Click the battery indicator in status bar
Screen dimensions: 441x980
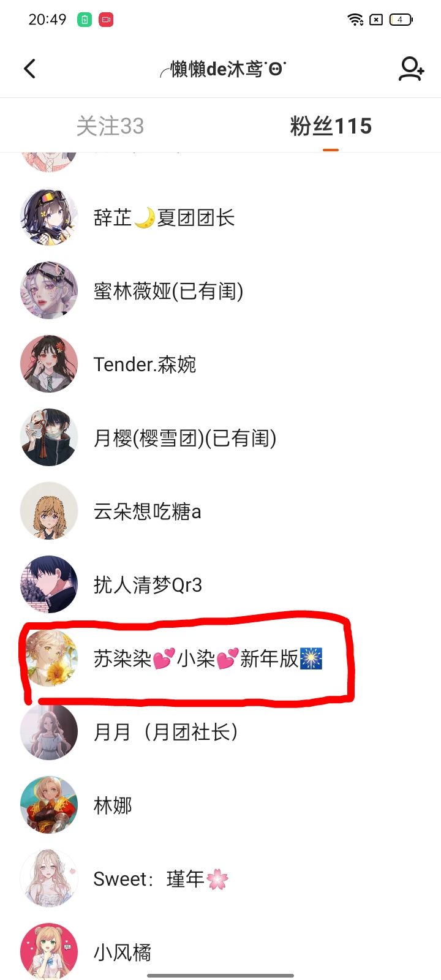pyautogui.click(x=401, y=20)
